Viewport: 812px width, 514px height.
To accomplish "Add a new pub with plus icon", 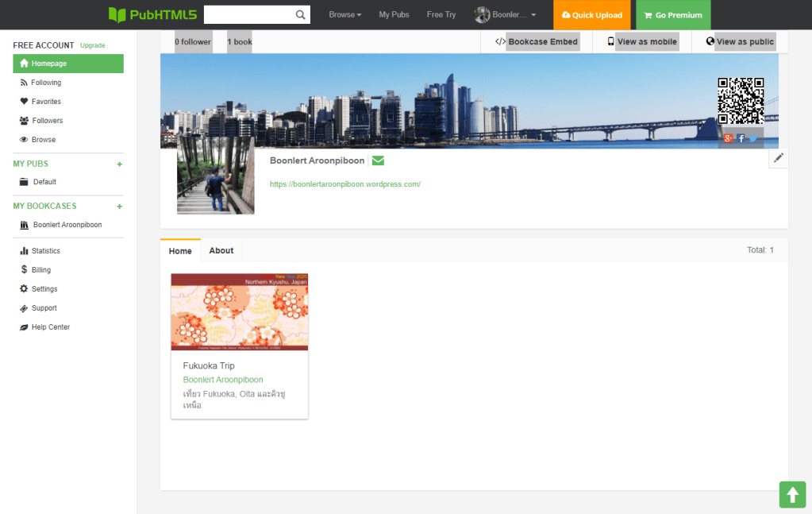I will tap(120, 164).
